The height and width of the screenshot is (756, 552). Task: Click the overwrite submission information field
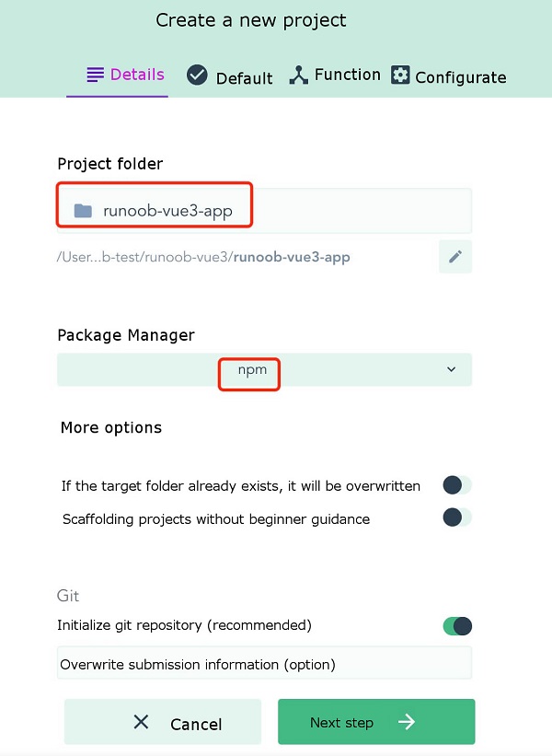pyautogui.click(x=264, y=664)
